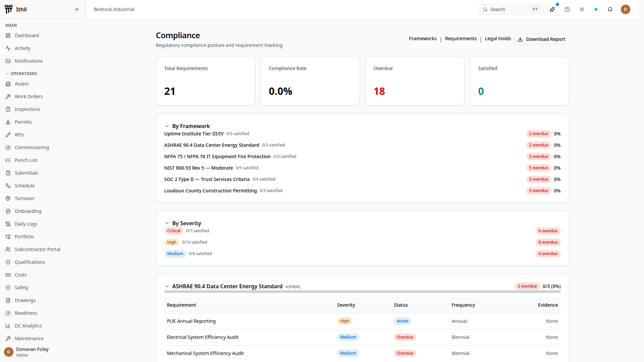Click the green online status indicator
Screen dimensions: 644x362
(596, 9)
